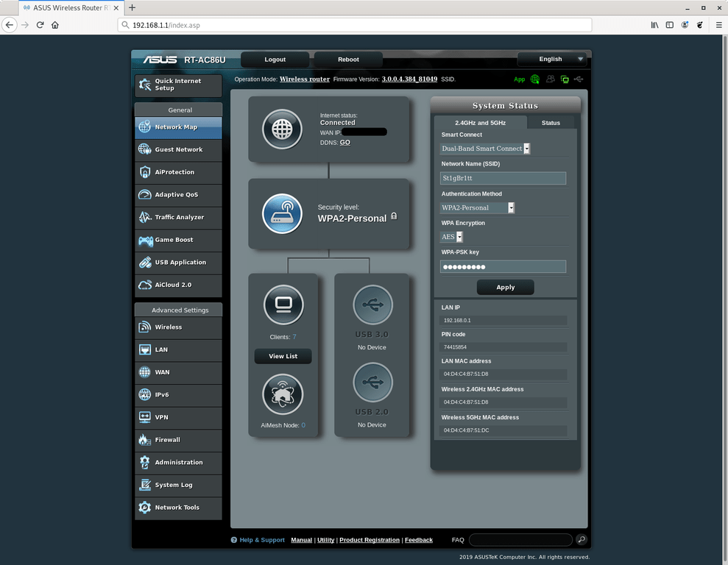Viewport: 728px width, 565px height.
Task: Switch to the Status tab
Action: (551, 123)
